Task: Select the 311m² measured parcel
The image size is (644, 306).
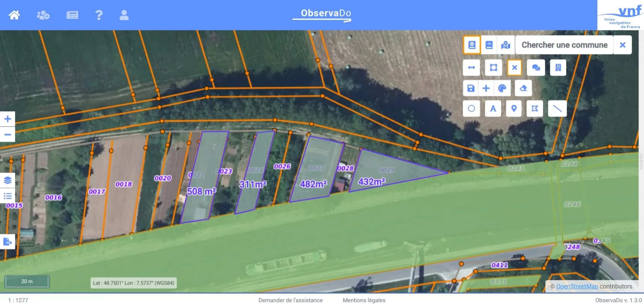Action: pyautogui.click(x=254, y=172)
